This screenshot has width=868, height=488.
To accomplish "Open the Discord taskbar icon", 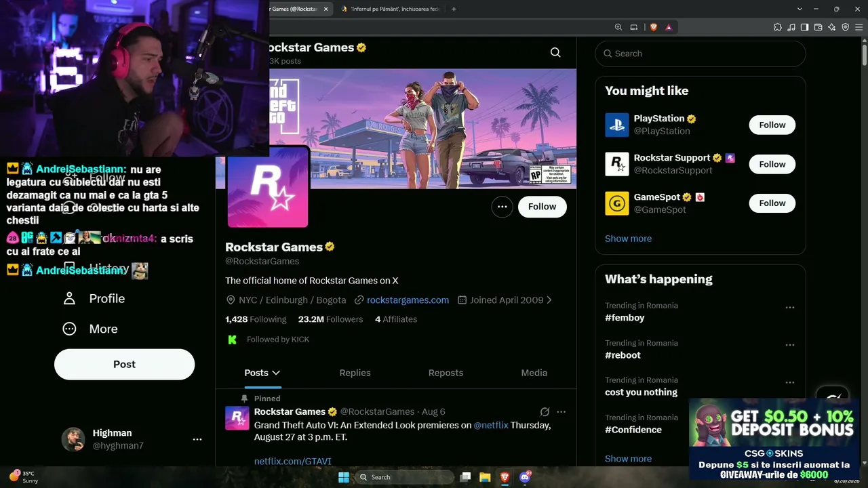I will [524, 477].
